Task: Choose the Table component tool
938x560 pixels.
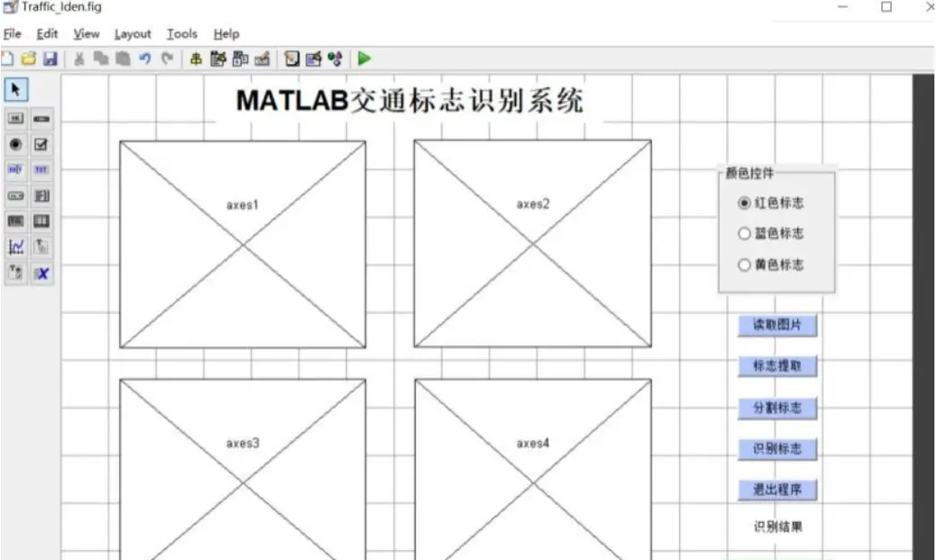Action: (41, 221)
